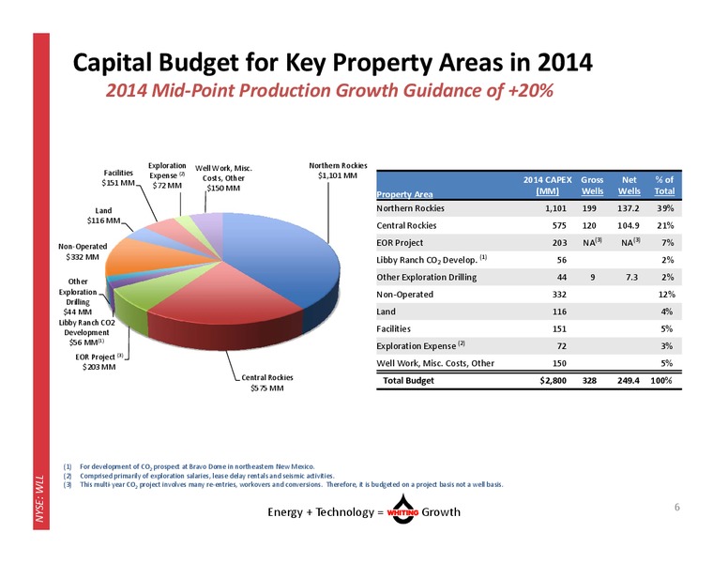Click 'Northern Rockies' in the table's first row
The image size is (728, 563).
click(410, 208)
